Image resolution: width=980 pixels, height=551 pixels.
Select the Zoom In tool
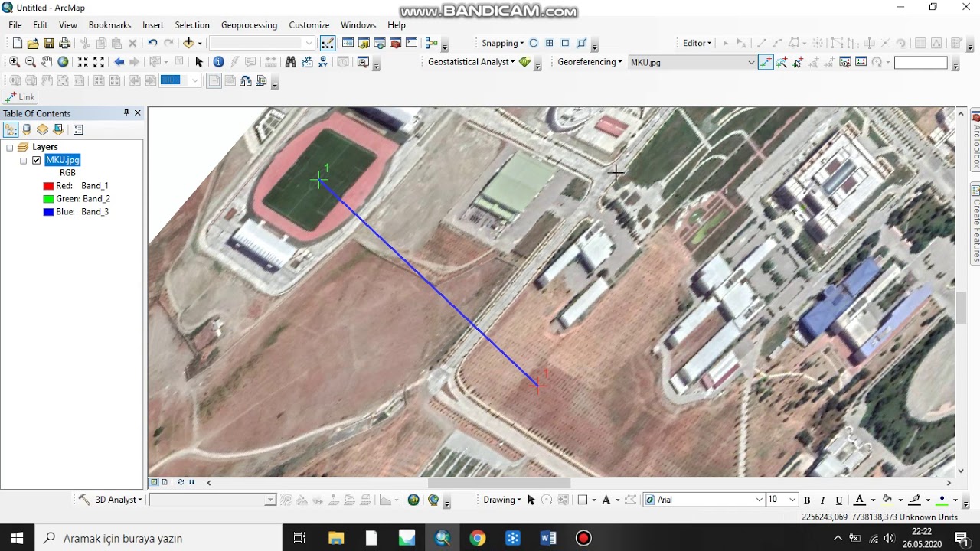(15, 62)
